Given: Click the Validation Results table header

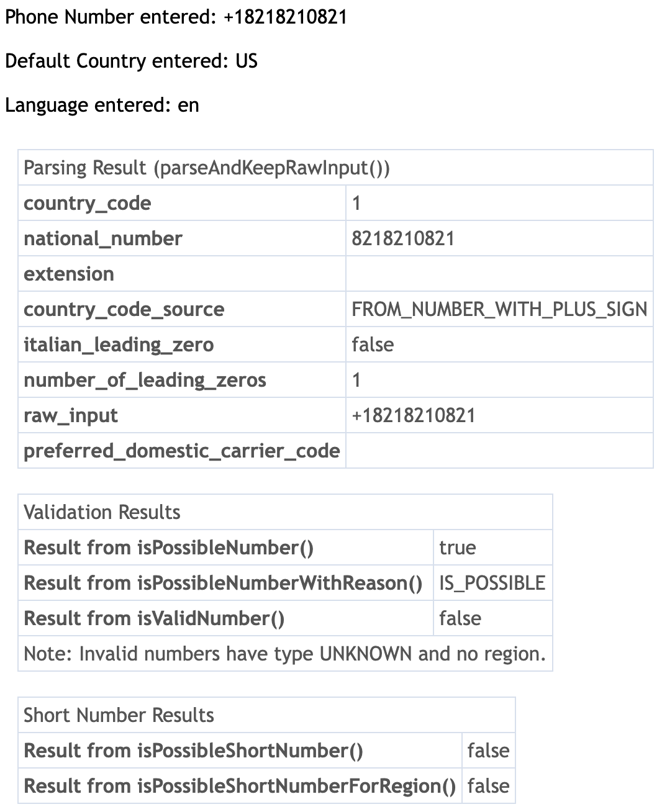Looking at the screenshot, I should (102, 512).
